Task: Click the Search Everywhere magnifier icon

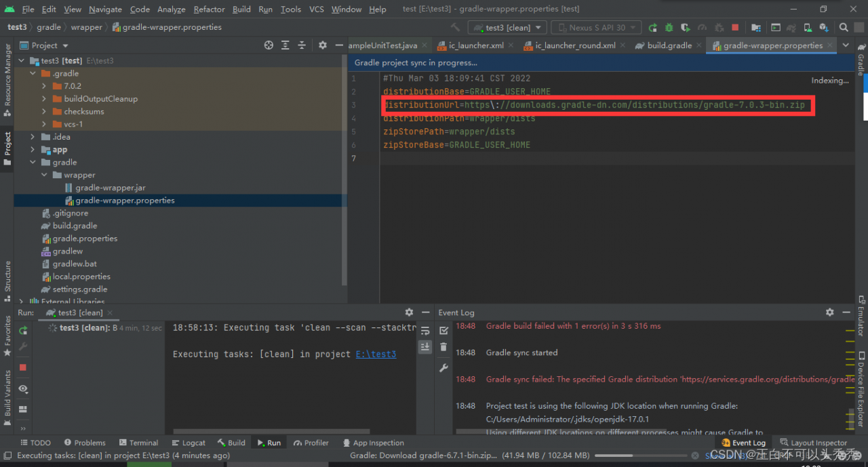Action: [x=844, y=28]
